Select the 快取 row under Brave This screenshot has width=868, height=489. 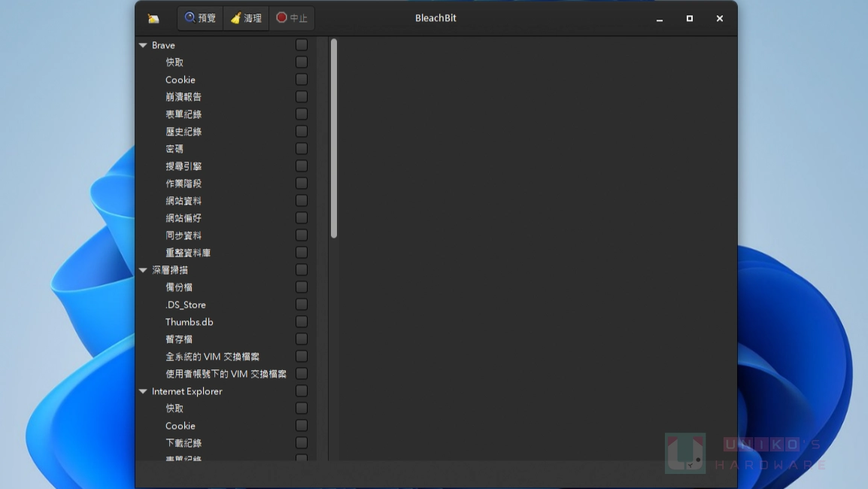click(x=175, y=62)
